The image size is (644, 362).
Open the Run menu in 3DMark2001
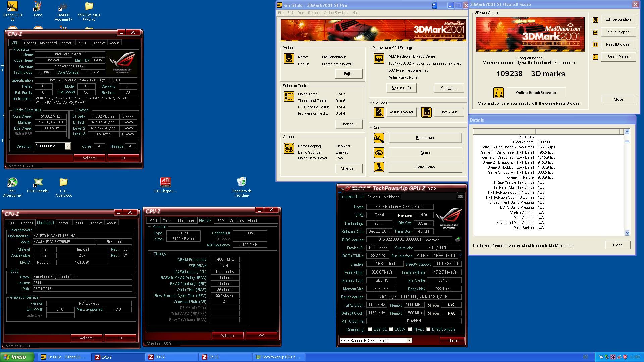301,13
